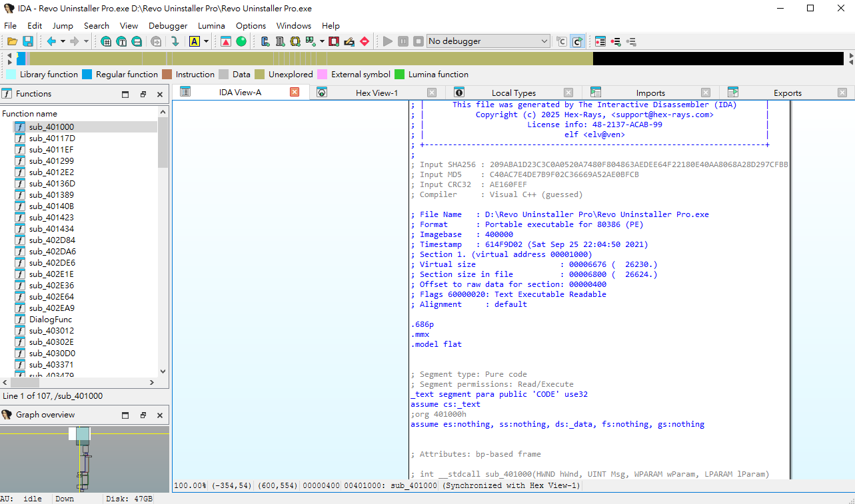Image resolution: width=855 pixels, height=504 pixels.
Task: Select sub_402D84 in the functions list
Action: coord(52,240)
